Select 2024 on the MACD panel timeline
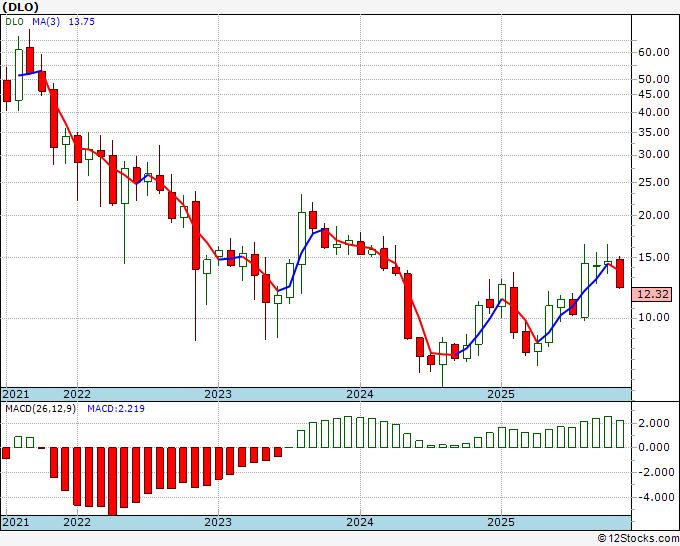The image size is (680, 546). point(360,522)
